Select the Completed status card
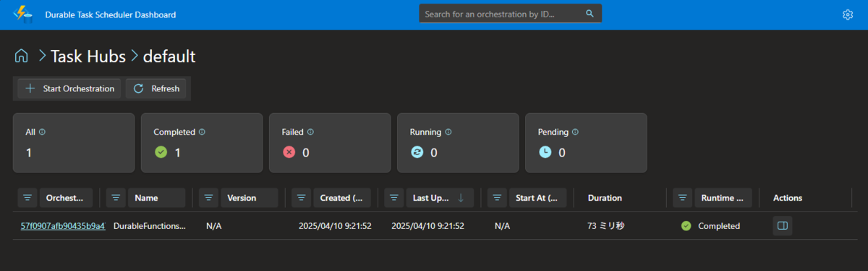 click(202, 143)
